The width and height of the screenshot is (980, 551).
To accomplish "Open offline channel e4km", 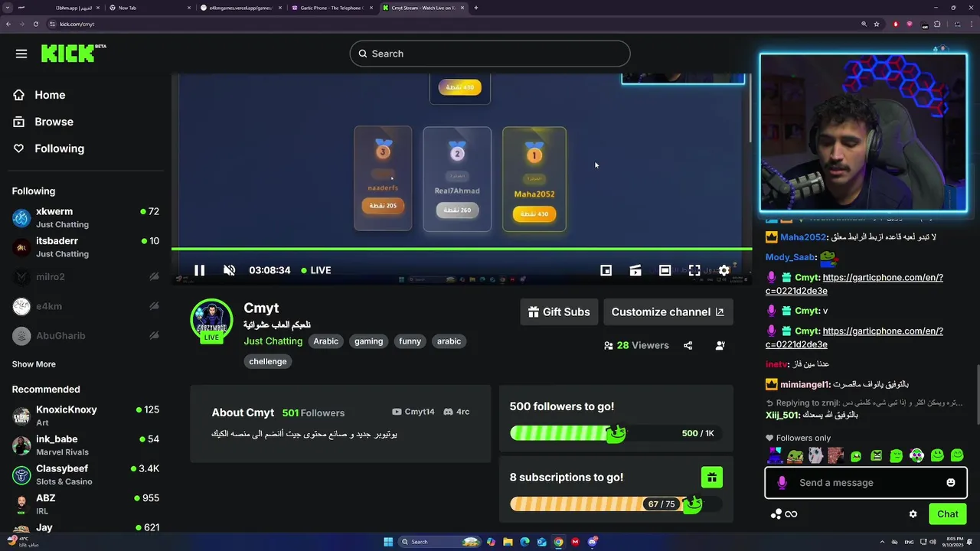I will click(86, 306).
